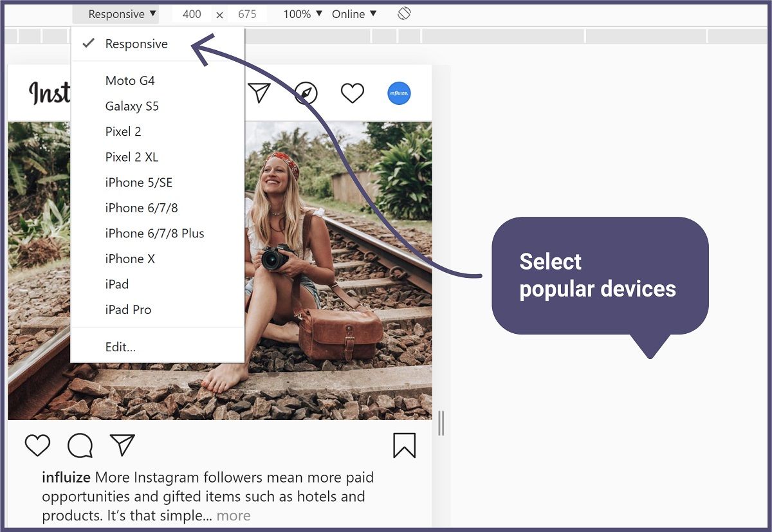Save the post with bookmark icon
772x532 pixels.
(405, 445)
